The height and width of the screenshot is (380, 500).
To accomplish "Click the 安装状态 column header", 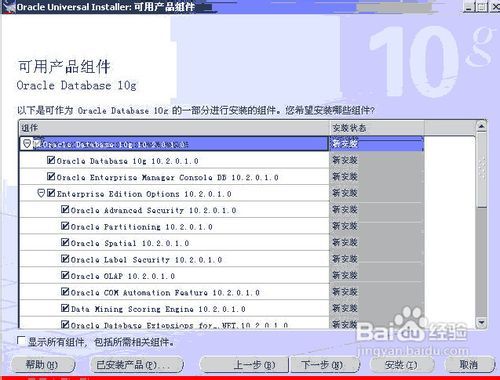I will point(377,128).
